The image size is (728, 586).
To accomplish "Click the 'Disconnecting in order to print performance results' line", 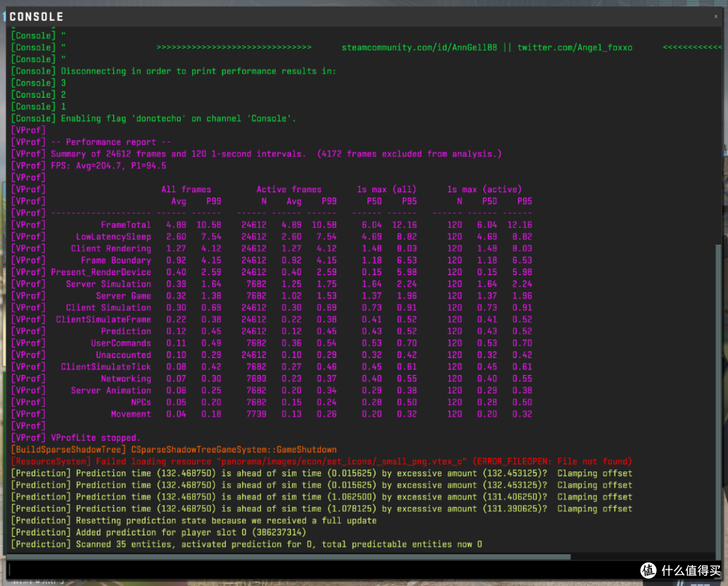I will (x=173, y=71).
